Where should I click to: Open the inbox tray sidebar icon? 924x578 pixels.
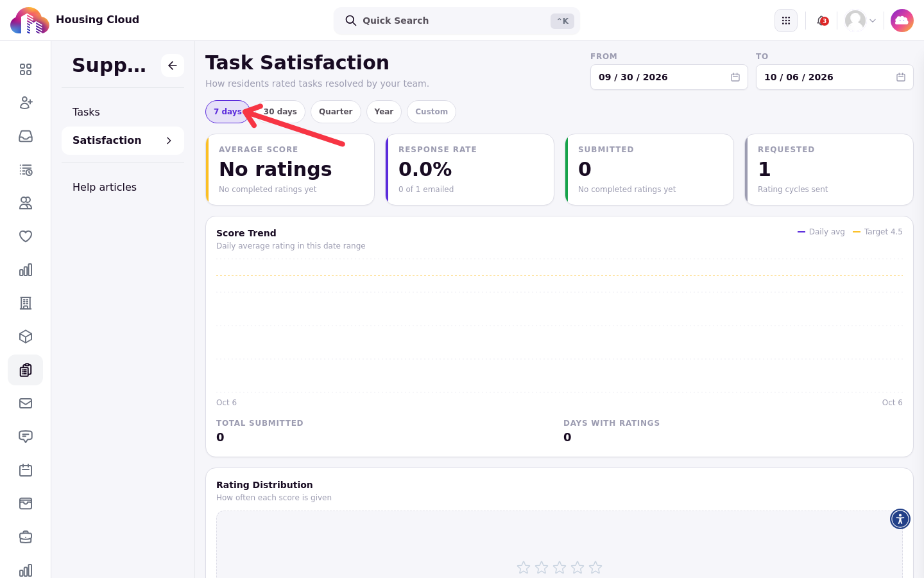pos(26,136)
